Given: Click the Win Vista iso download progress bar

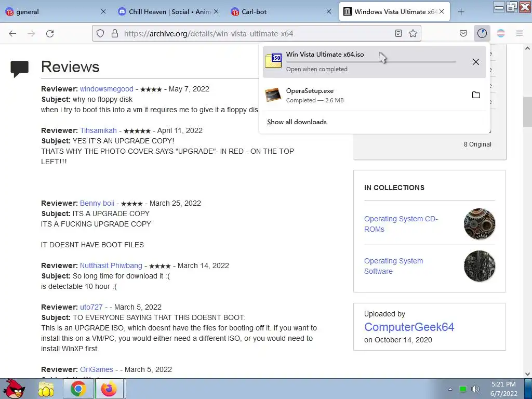Looking at the screenshot, I should 371,62.
